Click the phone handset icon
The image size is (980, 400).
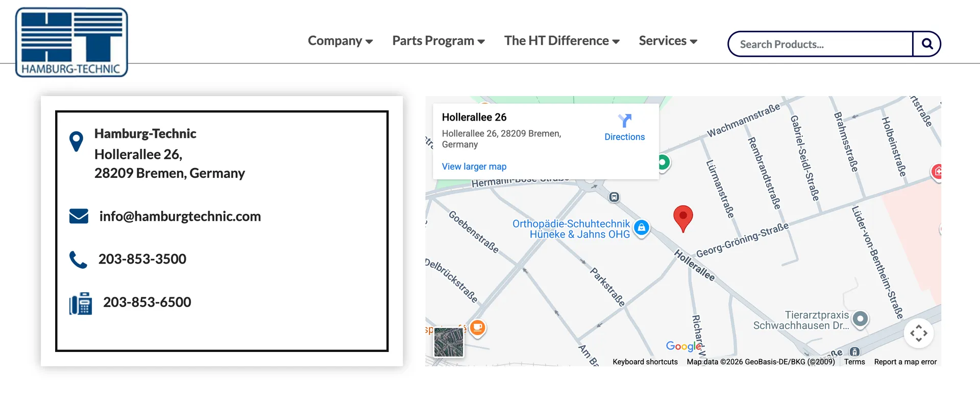78,260
